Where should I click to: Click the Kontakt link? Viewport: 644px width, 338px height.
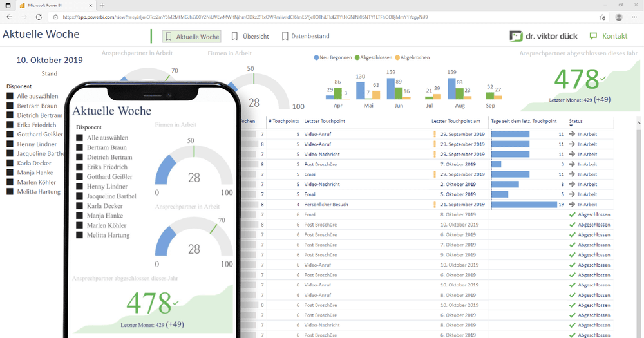pos(609,37)
